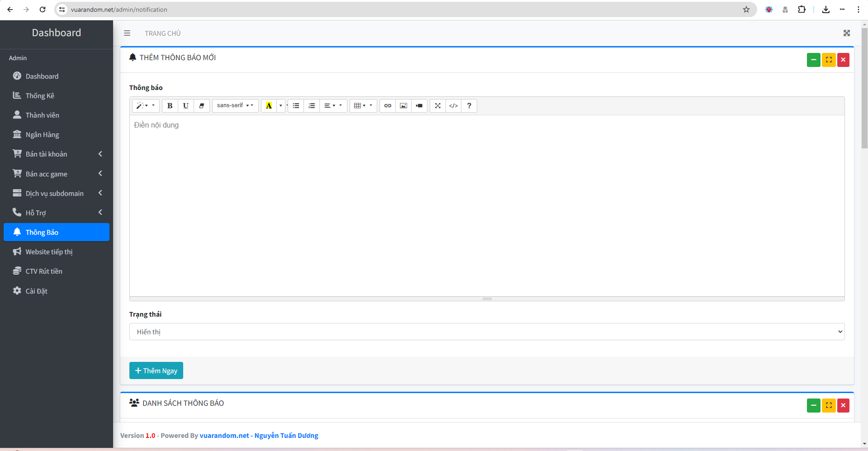Open the editor help question mark
The image size is (868, 451).
click(x=469, y=106)
